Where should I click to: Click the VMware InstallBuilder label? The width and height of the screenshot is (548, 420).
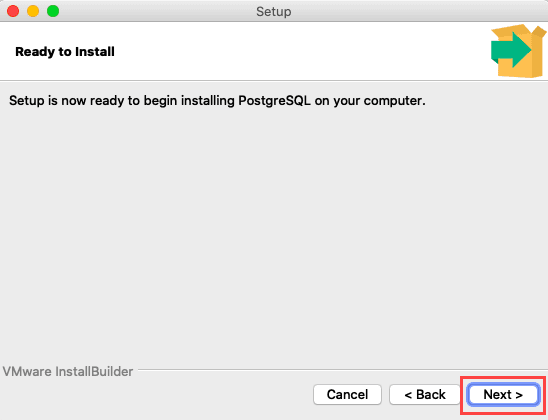pos(68,371)
